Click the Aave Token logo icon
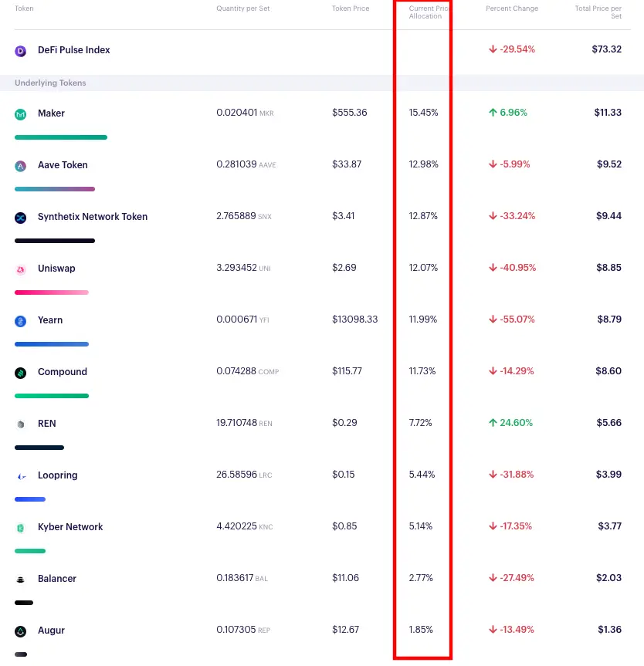The height and width of the screenshot is (666, 644). (x=20, y=166)
